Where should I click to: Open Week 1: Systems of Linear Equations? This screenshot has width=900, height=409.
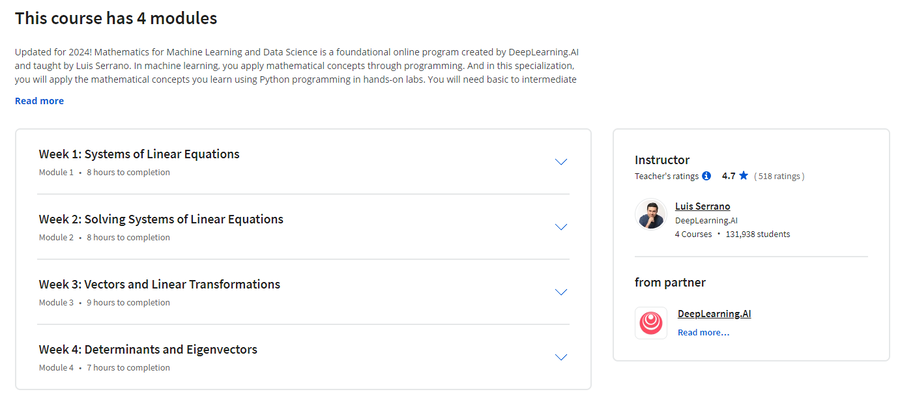point(139,154)
